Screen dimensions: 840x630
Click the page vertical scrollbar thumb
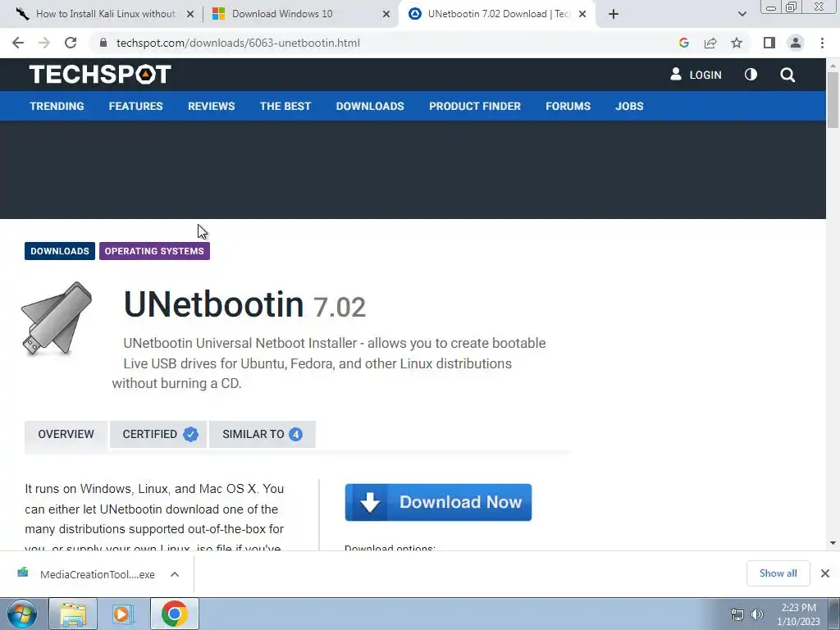[833, 100]
